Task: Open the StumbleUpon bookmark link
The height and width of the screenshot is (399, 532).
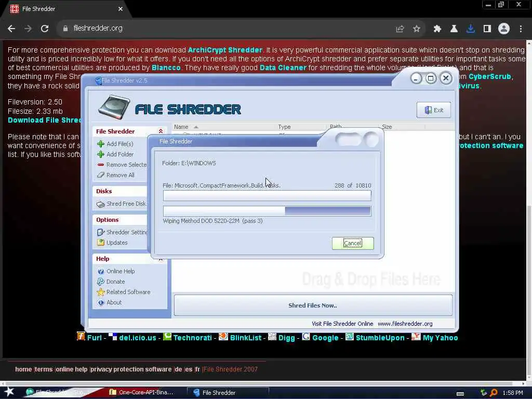Action: click(380, 338)
